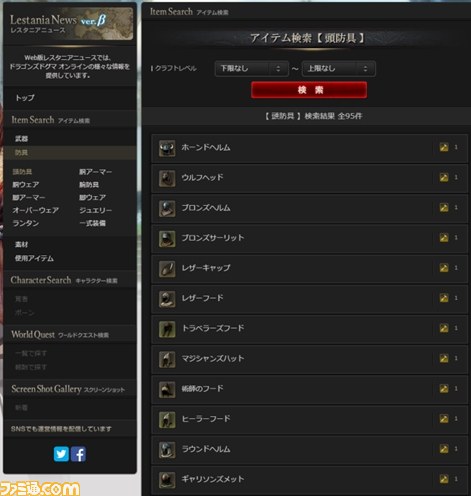
Task: Select トップ in the sidebar menu
Action: (25, 98)
